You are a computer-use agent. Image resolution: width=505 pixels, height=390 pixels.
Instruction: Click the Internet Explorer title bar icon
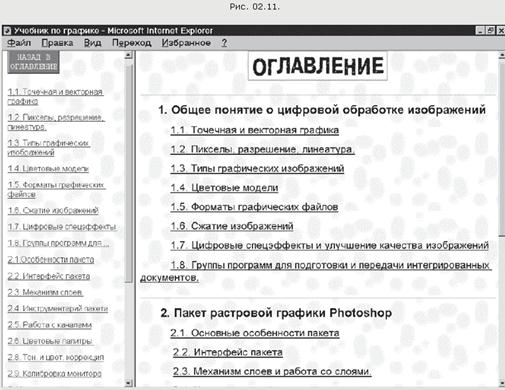pos(7,31)
